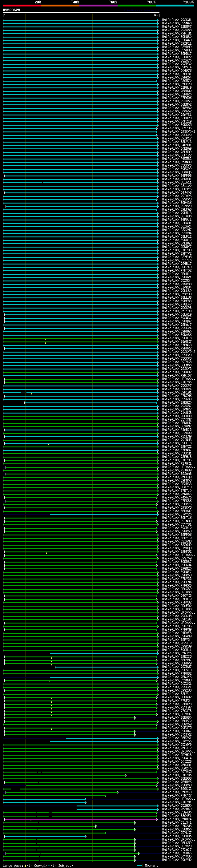Screen dimensions: 197x868
Task: Select hit label UniRef100_Q9FN08
Action: 177,481
